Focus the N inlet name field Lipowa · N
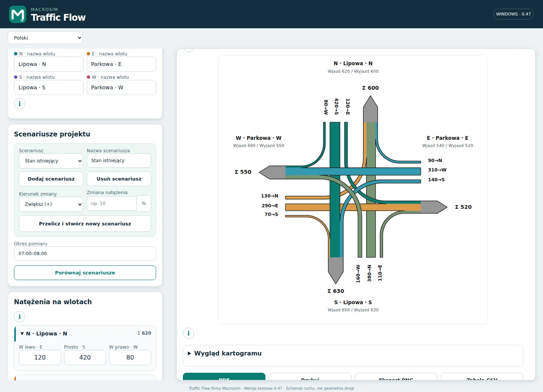This screenshot has height=392, width=543. point(49,64)
